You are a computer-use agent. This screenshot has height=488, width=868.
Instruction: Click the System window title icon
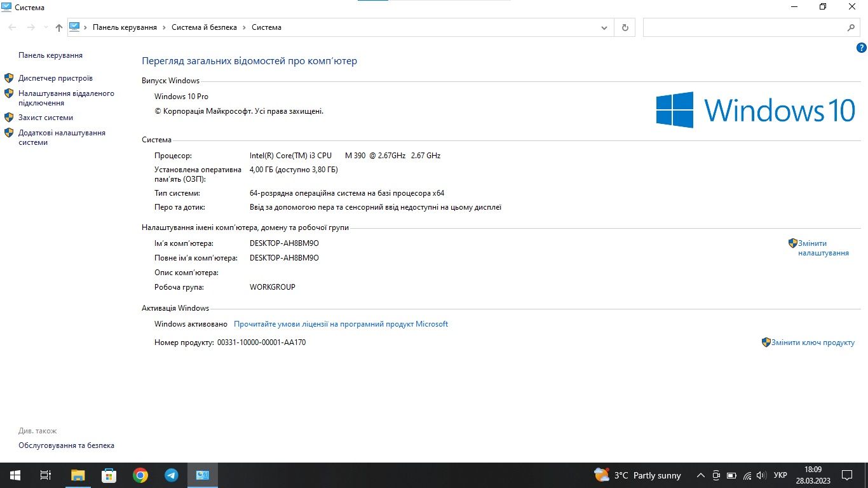[6, 7]
